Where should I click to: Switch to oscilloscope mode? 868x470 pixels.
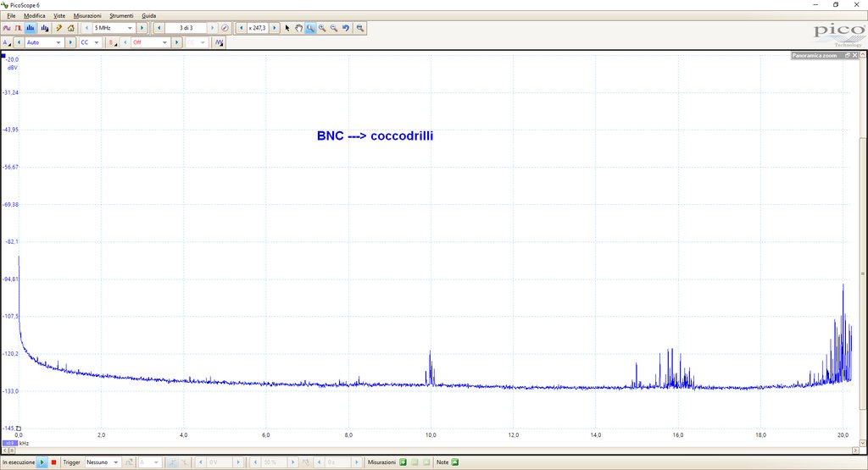click(x=7, y=28)
